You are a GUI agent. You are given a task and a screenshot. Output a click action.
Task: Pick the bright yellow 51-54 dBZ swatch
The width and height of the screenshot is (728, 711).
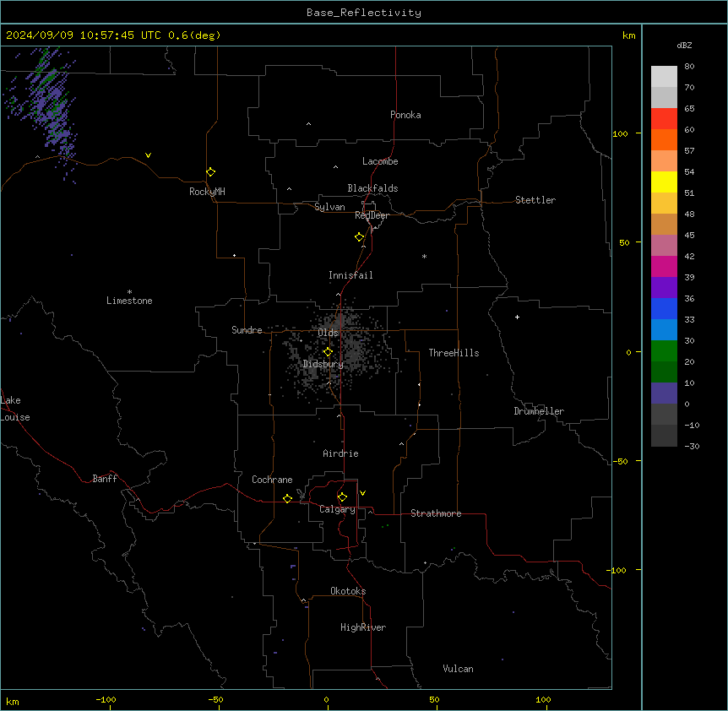point(664,182)
